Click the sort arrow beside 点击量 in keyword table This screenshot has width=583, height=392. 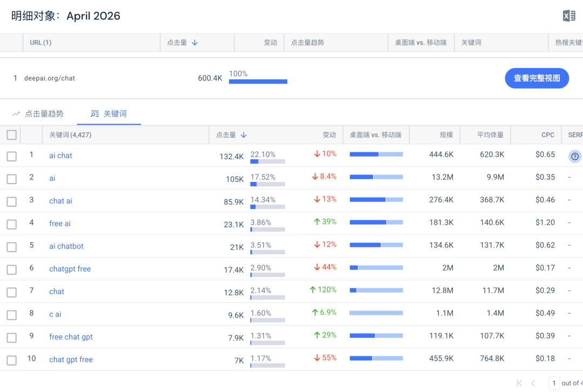pyautogui.click(x=243, y=135)
